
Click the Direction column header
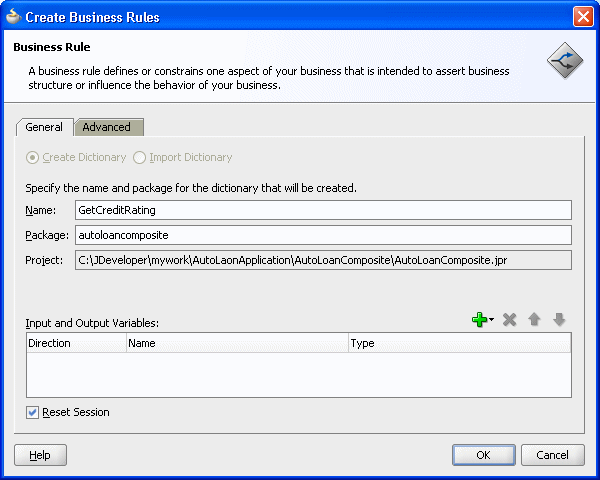click(77, 343)
